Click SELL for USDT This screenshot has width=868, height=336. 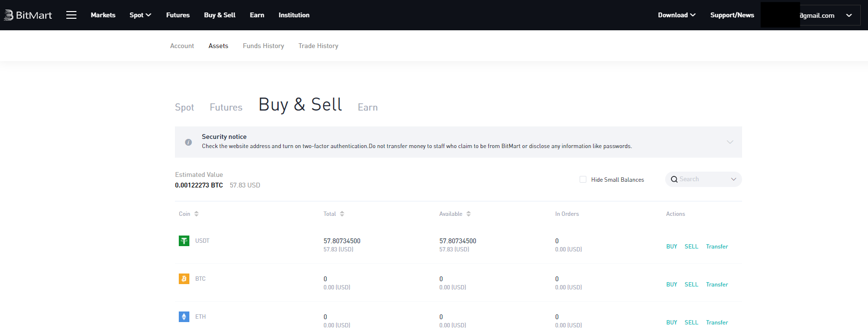click(692, 247)
